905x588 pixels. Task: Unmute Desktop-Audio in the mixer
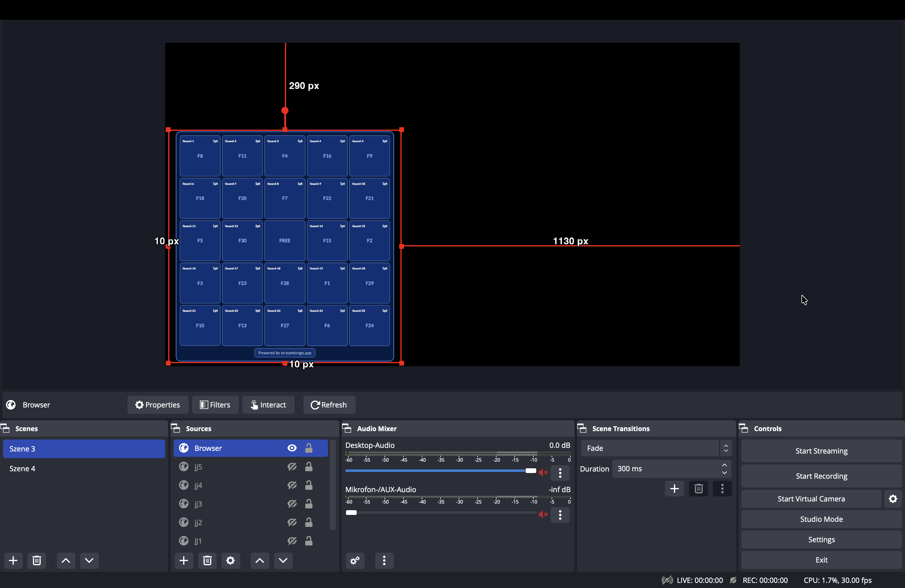pos(543,472)
